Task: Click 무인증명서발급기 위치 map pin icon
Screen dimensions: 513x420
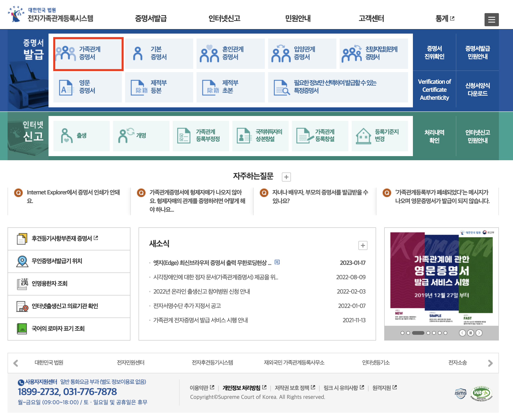Action: coord(22,261)
